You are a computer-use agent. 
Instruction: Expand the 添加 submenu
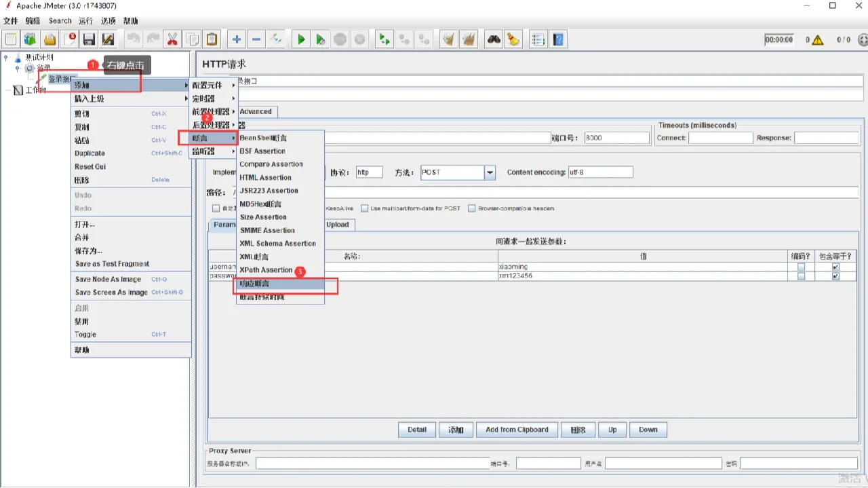(131, 86)
